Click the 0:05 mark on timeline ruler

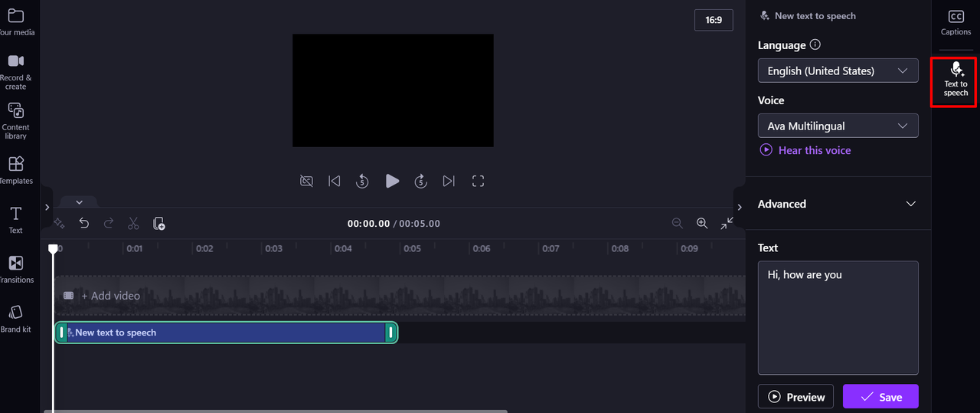click(x=412, y=248)
